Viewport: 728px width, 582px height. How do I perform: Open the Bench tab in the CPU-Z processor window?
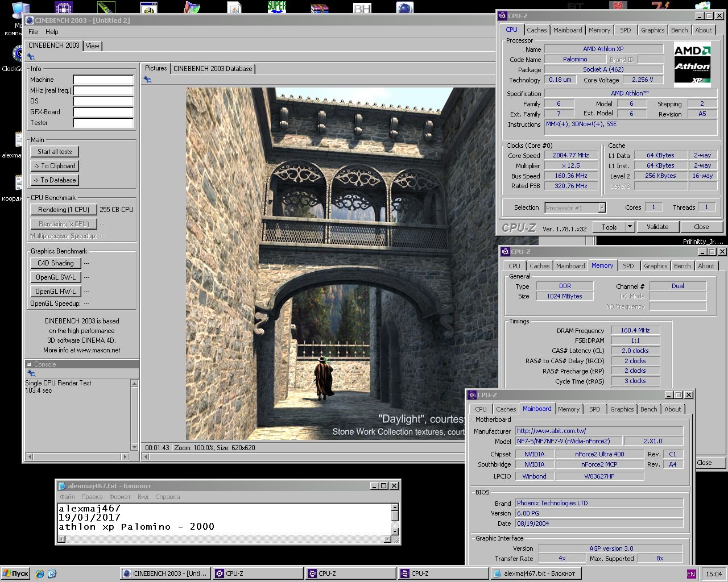[x=679, y=30]
